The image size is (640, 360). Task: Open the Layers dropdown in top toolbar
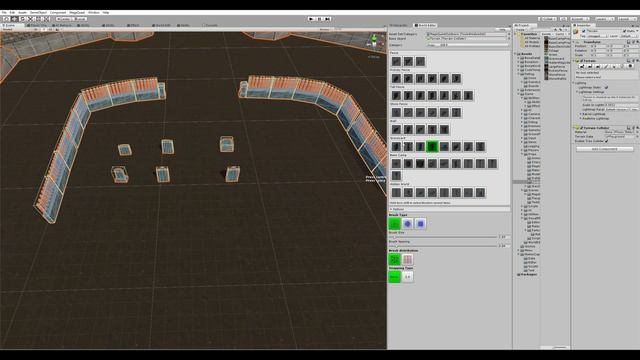pos(604,19)
